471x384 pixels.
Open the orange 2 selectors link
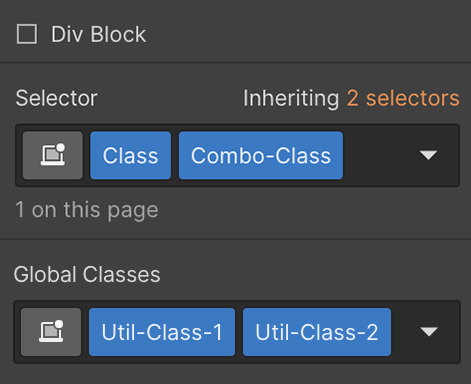point(403,98)
